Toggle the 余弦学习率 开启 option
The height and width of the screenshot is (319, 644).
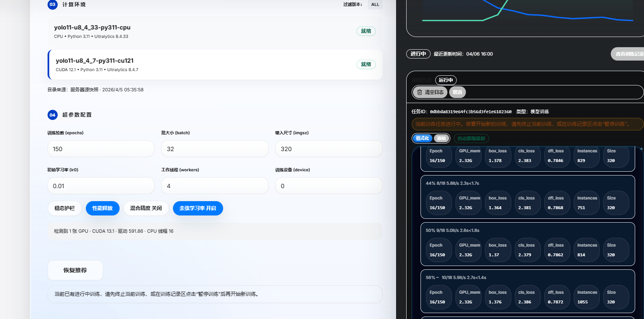[x=198, y=208]
